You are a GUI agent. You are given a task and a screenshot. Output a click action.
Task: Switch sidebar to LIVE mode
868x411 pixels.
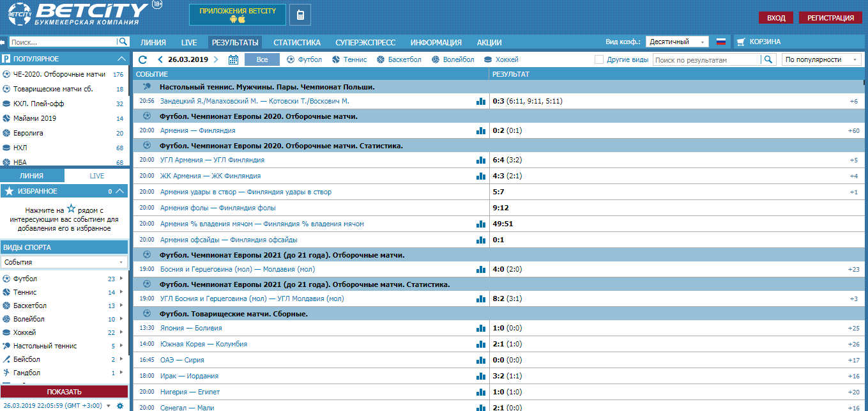[x=96, y=176]
